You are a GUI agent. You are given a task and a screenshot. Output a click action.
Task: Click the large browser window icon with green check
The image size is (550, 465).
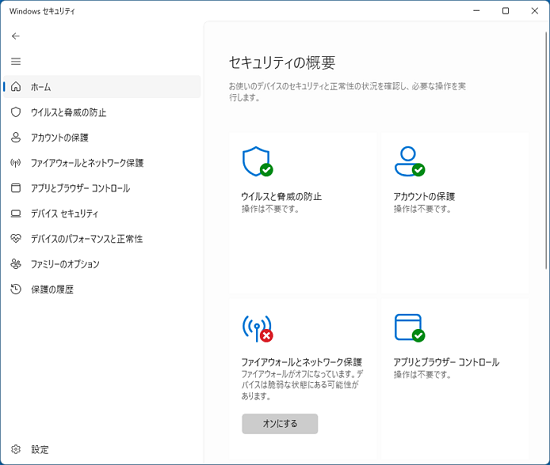click(410, 328)
